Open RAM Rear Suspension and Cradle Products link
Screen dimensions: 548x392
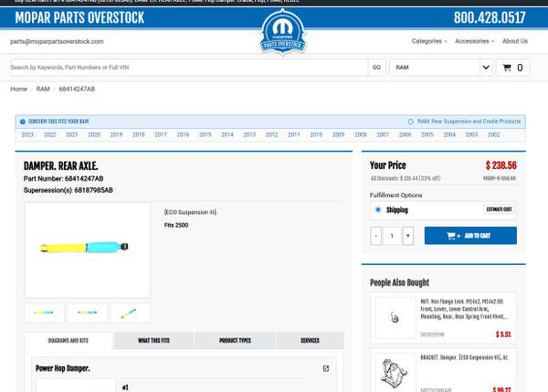(469, 122)
